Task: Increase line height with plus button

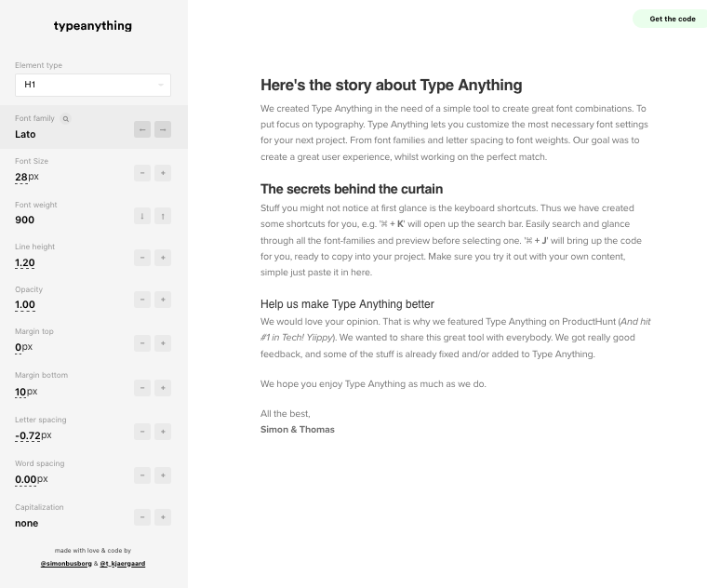Action: point(163,258)
